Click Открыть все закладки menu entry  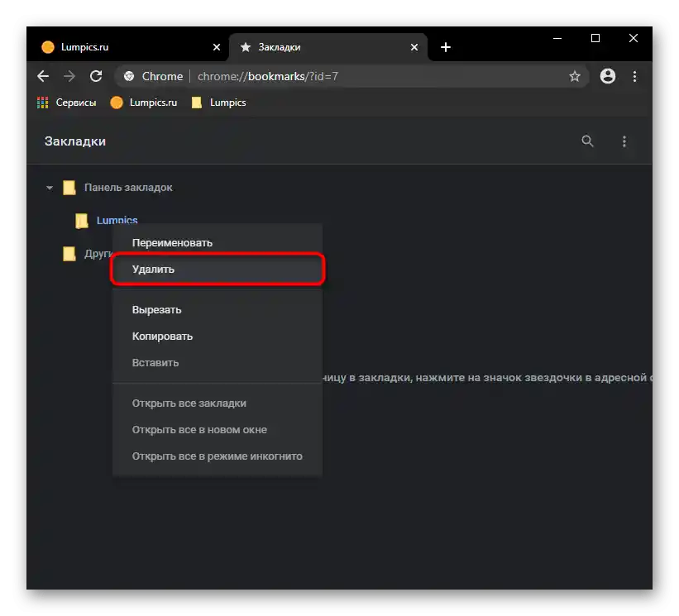[218, 403]
